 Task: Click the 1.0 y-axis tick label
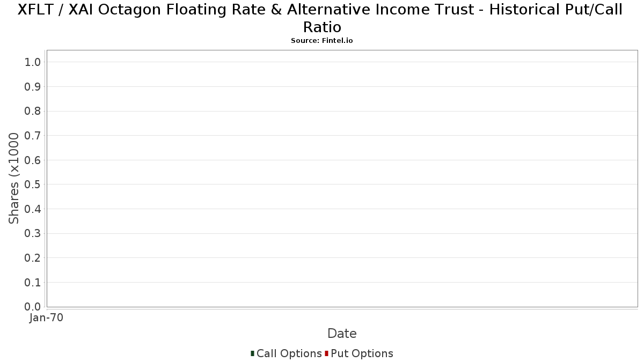(x=33, y=62)
